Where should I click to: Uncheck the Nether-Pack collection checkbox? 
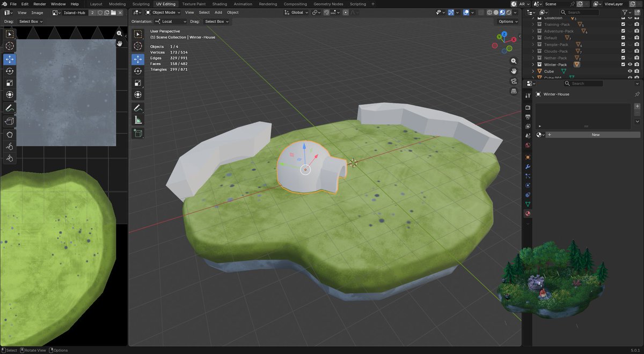point(623,58)
